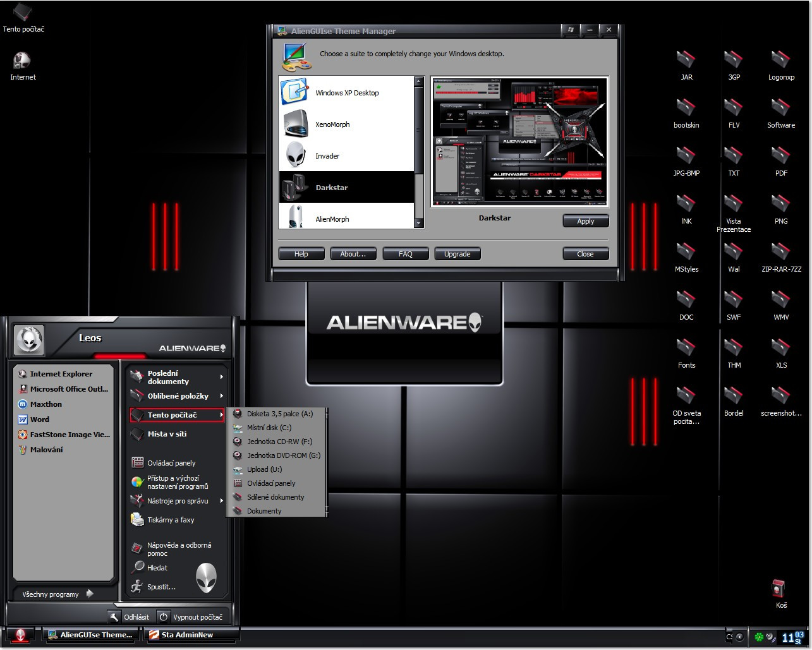Expand Oblíbené položky submenu
This screenshot has width=812, height=650.
[x=178, y=395]
